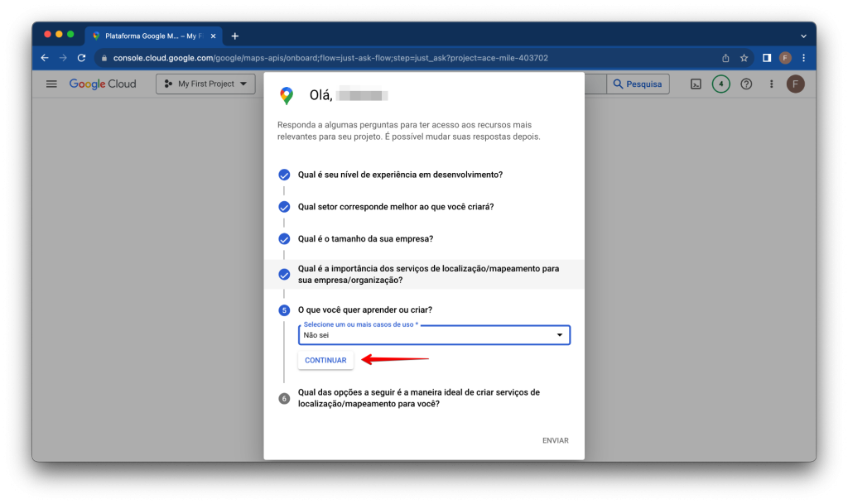Open Chrome three-dot menu
This screenshot has width=848, height=504.
803,58
